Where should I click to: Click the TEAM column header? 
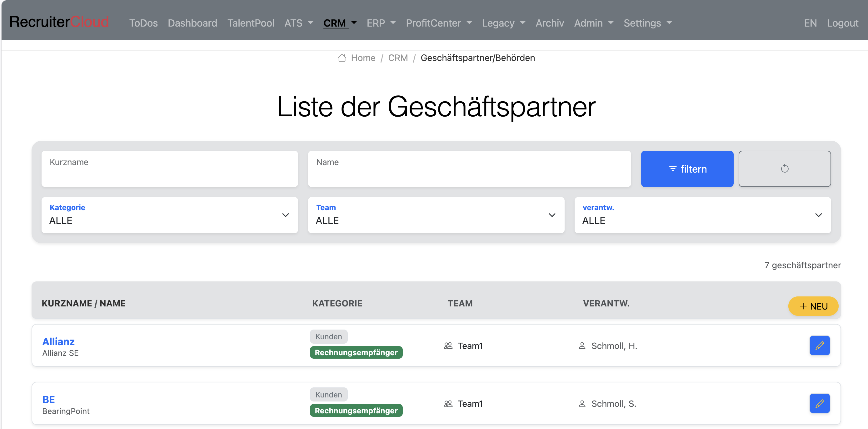point(460,303)
